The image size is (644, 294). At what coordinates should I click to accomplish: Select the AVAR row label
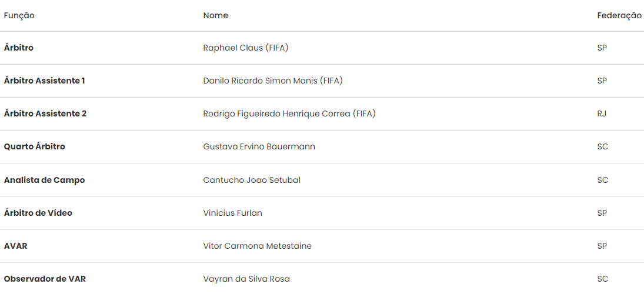pos(16,246)
